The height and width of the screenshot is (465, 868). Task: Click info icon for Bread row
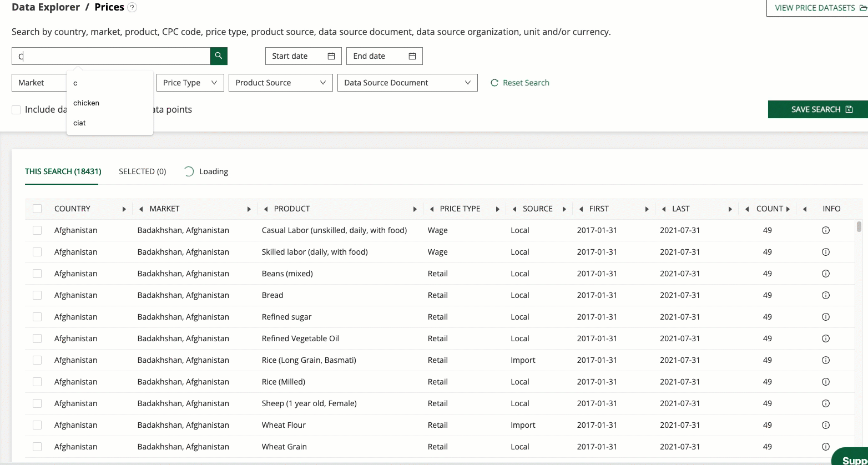tap(825, 295)
